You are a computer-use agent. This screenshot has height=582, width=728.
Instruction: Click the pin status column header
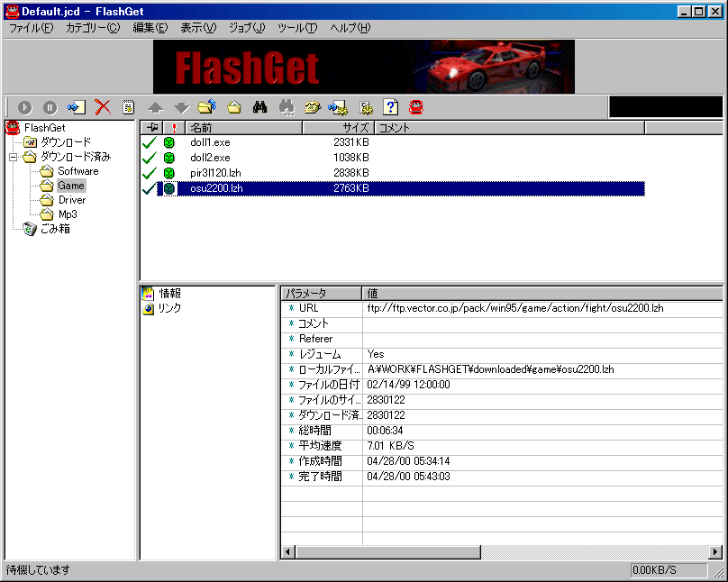152,128
